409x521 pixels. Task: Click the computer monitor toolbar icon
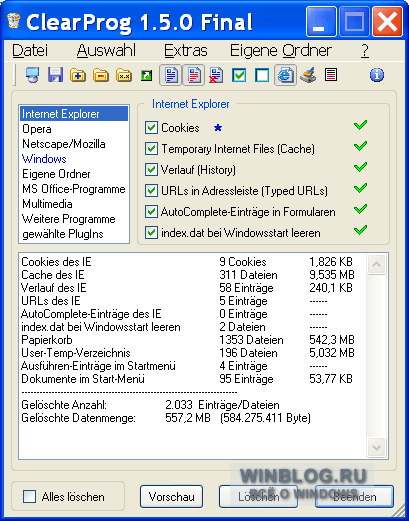(33, 75)
